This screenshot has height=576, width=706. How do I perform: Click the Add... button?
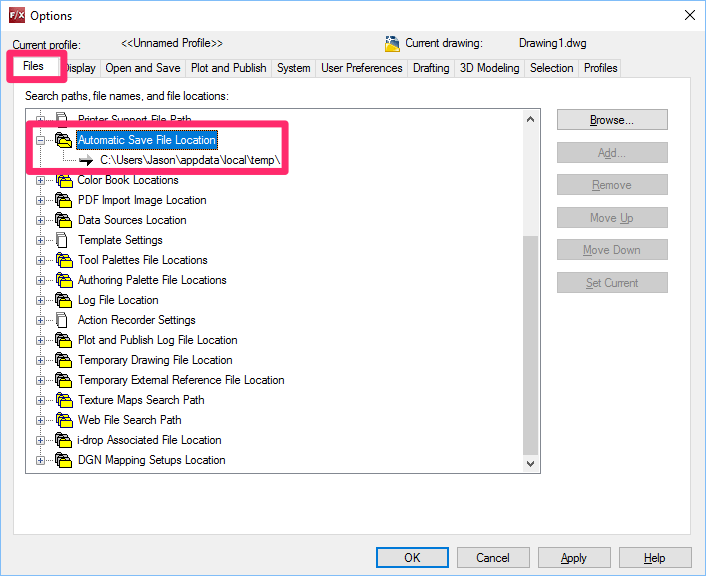pyautogui.click(x=612, y=153)
